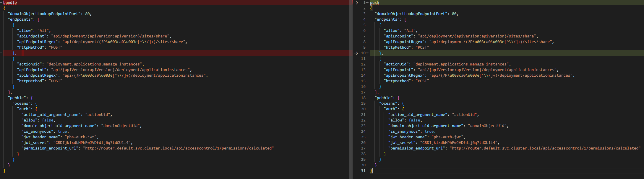Click "auth" key on line 20

390,109
